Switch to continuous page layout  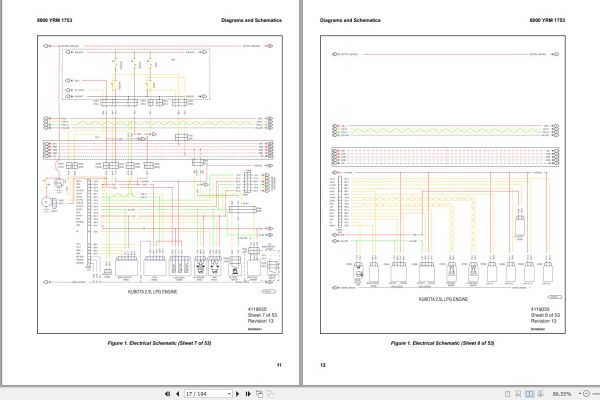[x=518, y=393]
